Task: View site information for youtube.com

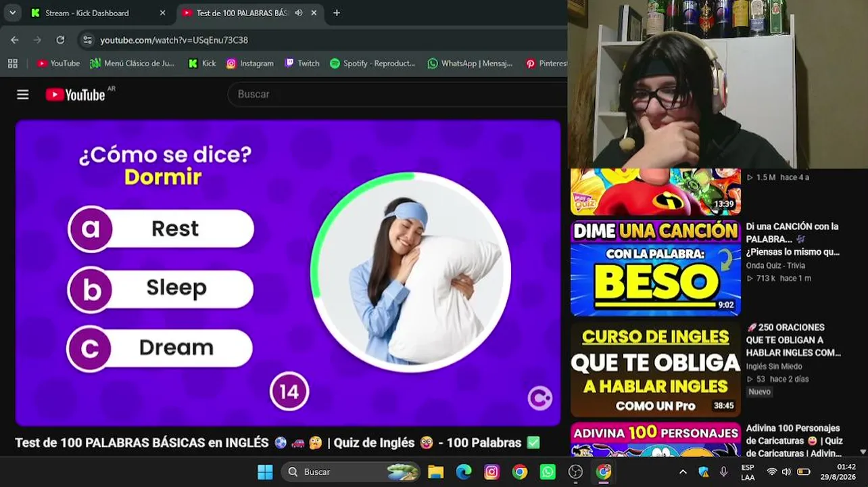Action: 87,40
